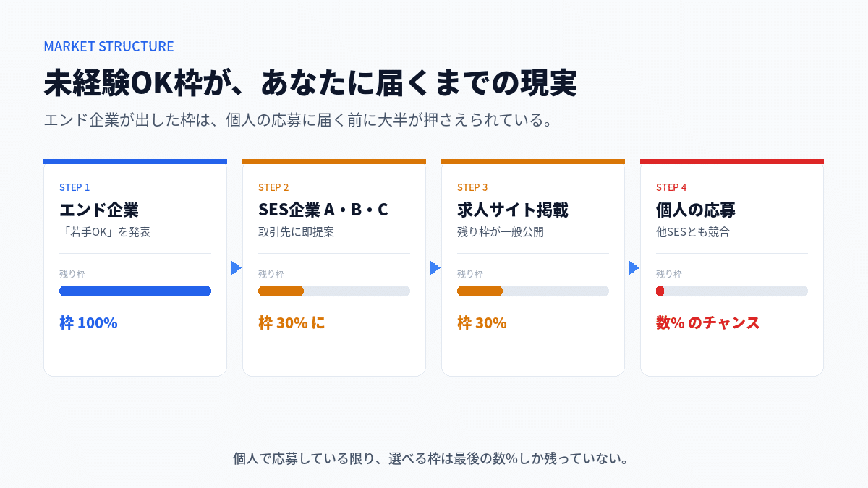Viewport: 868px width, 488px height.
Task: Click the arrow between Step 1 and Step 2
Action: [235, 268]
